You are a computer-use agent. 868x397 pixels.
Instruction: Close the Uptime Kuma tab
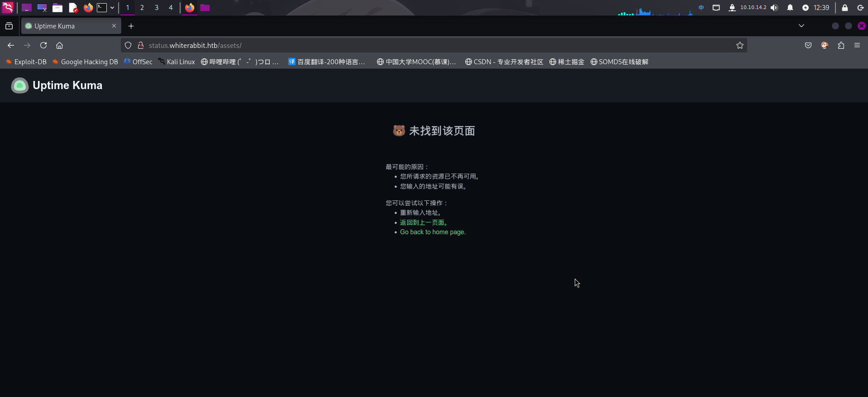click(114, 26)
